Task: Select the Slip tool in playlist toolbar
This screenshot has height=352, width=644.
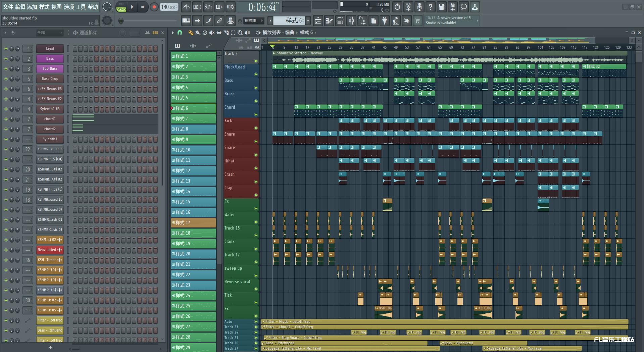Action: pyautogui.click(x=219, y=33)
